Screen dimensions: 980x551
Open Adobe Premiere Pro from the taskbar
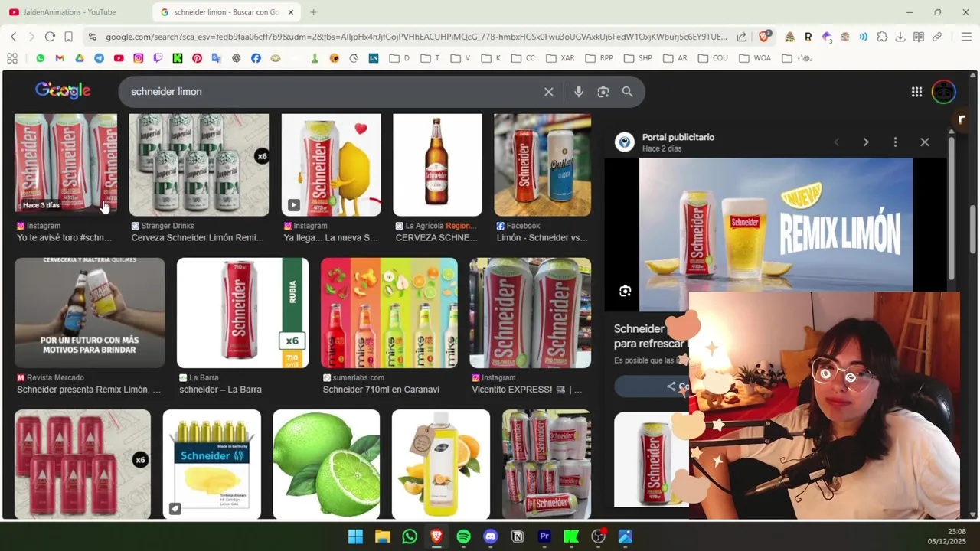[x=544, y=536]
